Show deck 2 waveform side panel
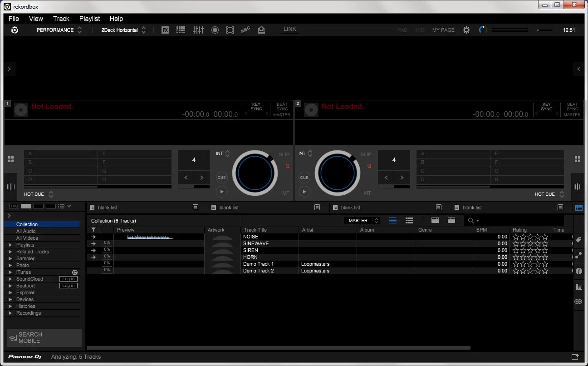The image size is (588, 366). [578, 187]
